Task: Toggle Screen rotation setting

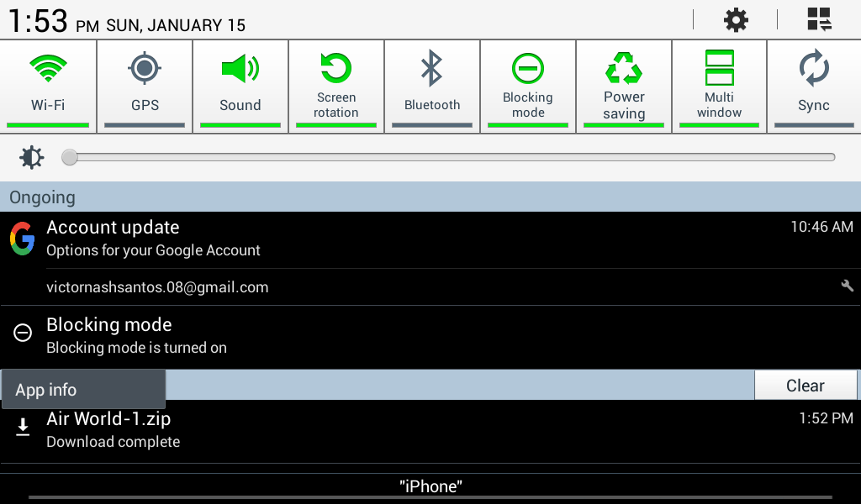Action: [x=336, y=87]
